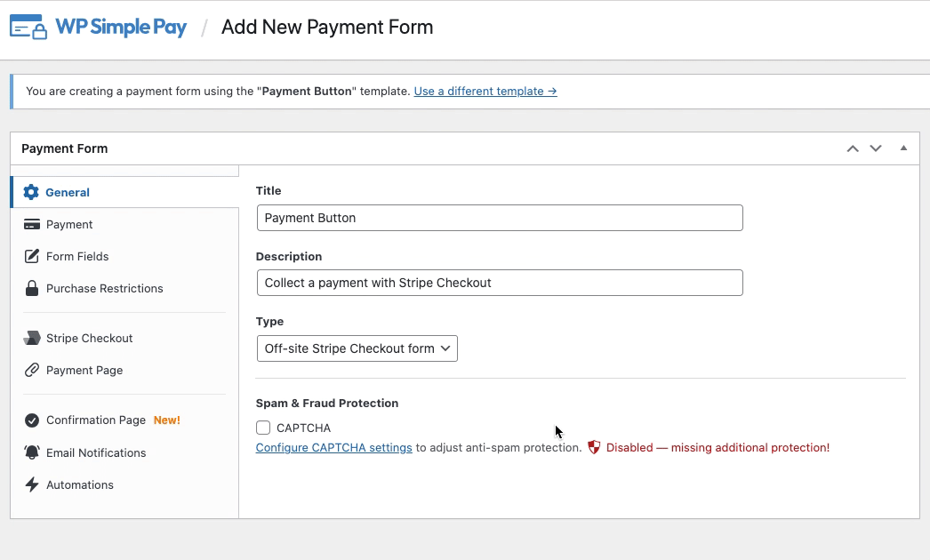Click Use a different template link
The image size is (930, 560).
coord(485,92)
